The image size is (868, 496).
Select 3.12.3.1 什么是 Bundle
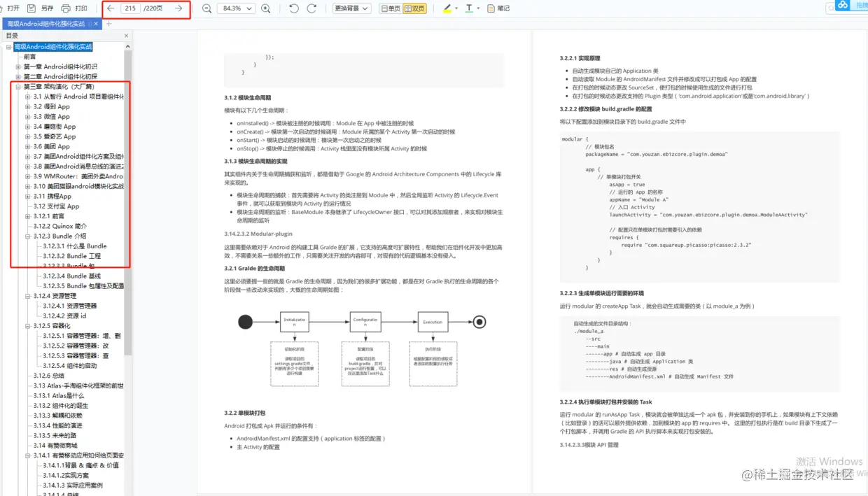point(75,246)
